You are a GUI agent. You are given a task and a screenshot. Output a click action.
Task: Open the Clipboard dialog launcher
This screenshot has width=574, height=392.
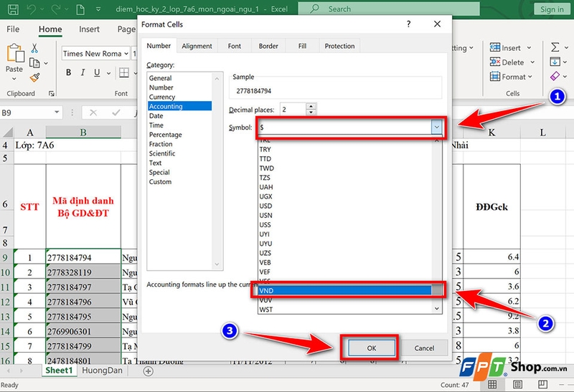point(52,94)
